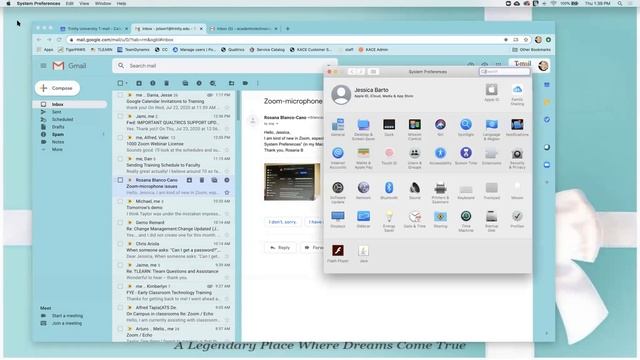
Task: Click Start a meeting link
Action: coord(67,316)
